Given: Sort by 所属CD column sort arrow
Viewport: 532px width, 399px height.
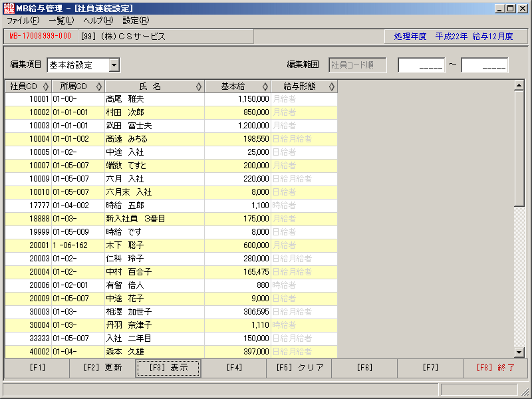Looking at the screenshot, I should pyautogui.click(x=98, y=87).
